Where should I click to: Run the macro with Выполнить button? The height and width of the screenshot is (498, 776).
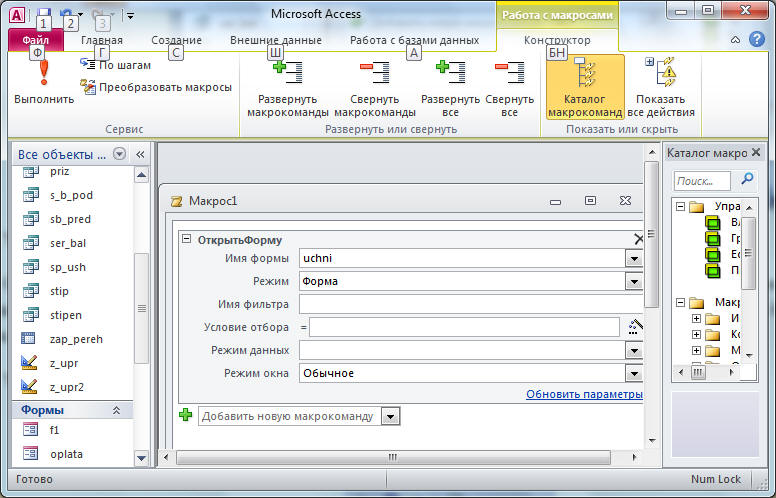pos(44,82)
